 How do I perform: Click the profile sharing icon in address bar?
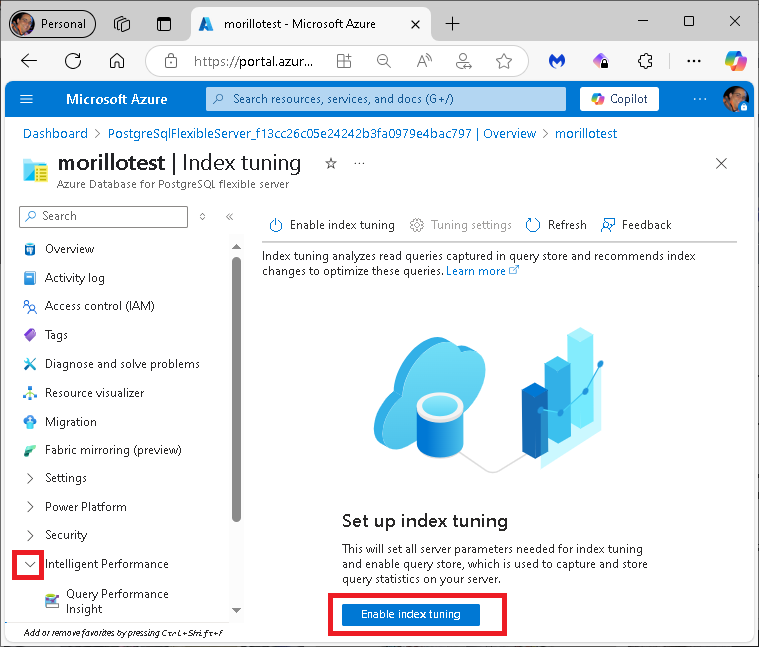(464, 61)
